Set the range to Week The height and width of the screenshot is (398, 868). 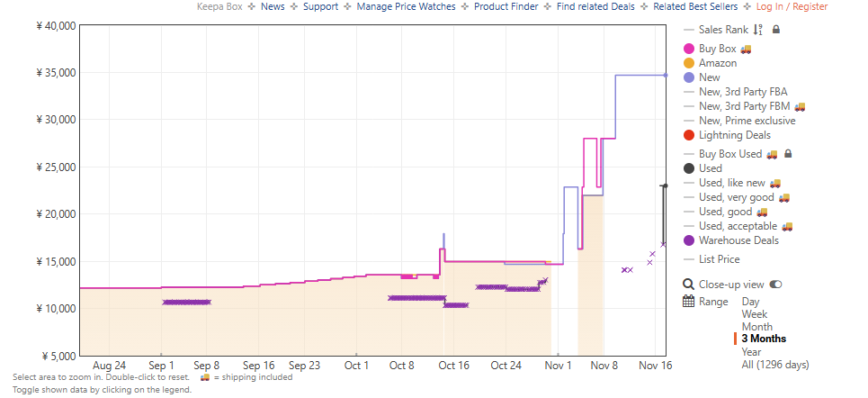click(756, 314)
